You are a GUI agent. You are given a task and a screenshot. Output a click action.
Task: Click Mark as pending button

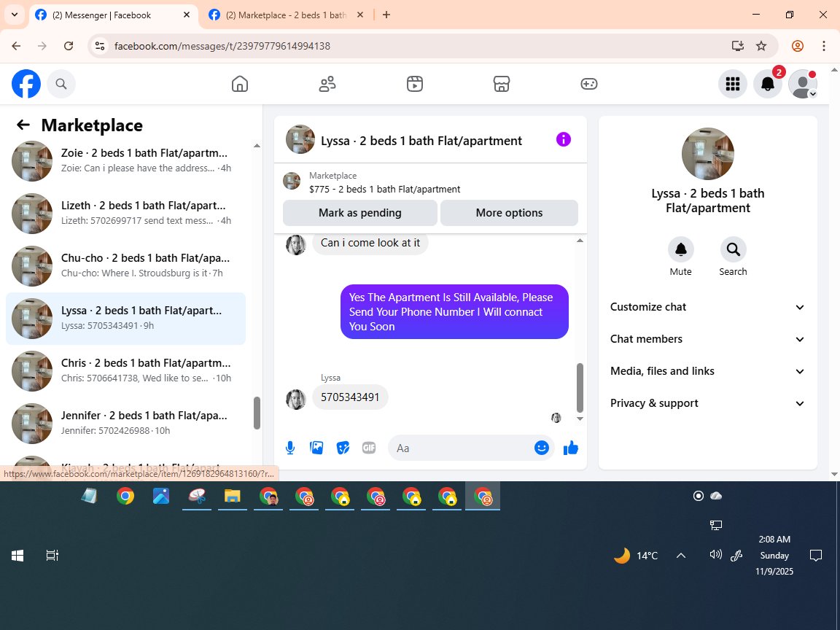[360, 213]
